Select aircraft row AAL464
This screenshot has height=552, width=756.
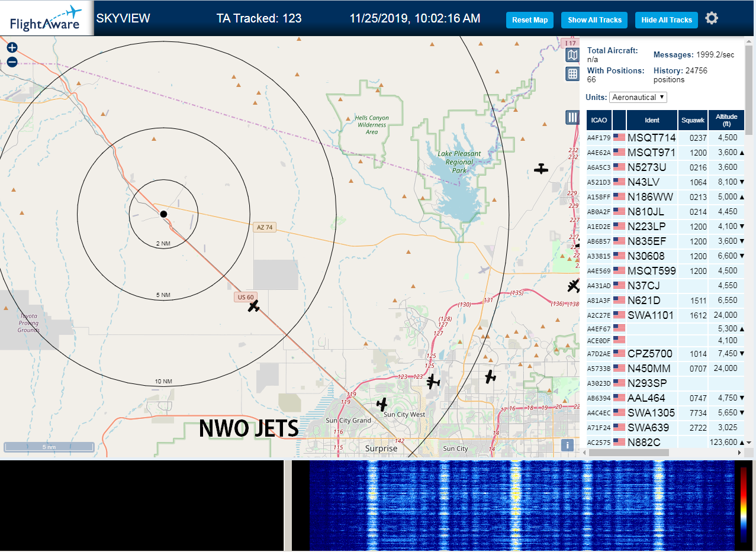click(x=665, y=398)
